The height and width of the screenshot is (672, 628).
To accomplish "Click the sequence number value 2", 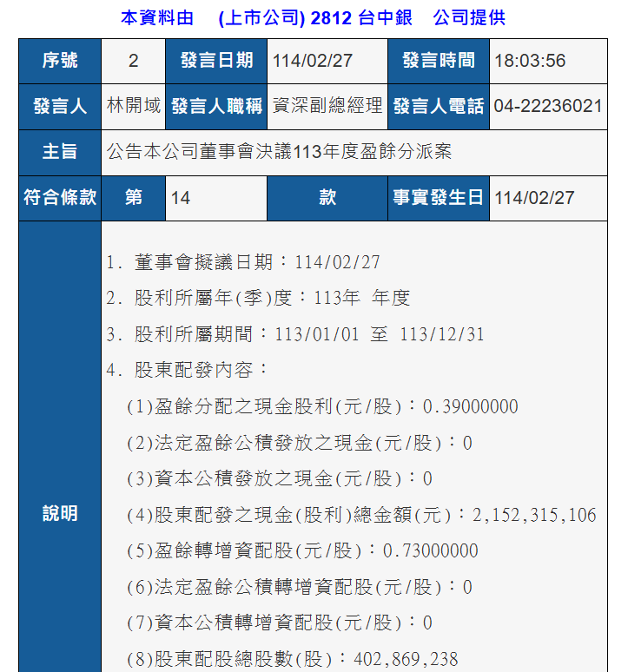I will coord(133,61).
